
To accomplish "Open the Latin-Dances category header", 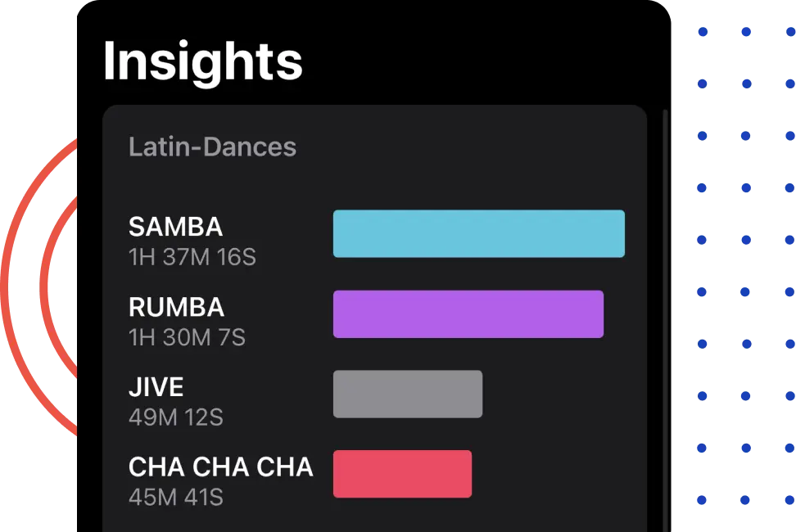I will click(x=213, y=147).
